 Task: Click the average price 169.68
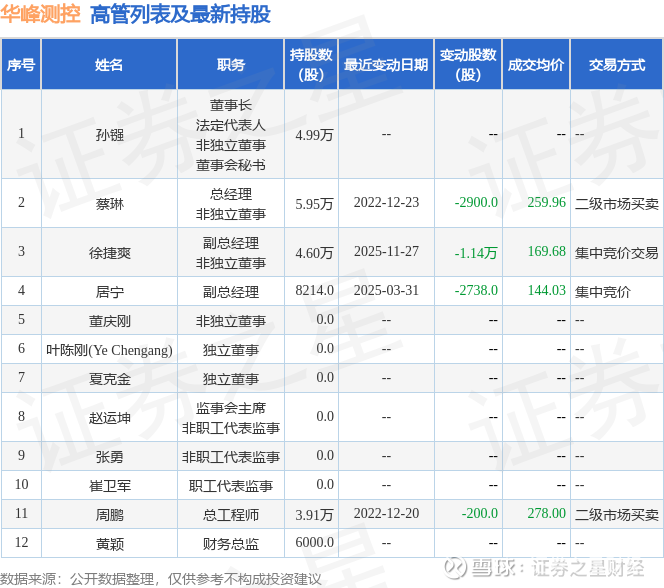click(x=546, y=251)
